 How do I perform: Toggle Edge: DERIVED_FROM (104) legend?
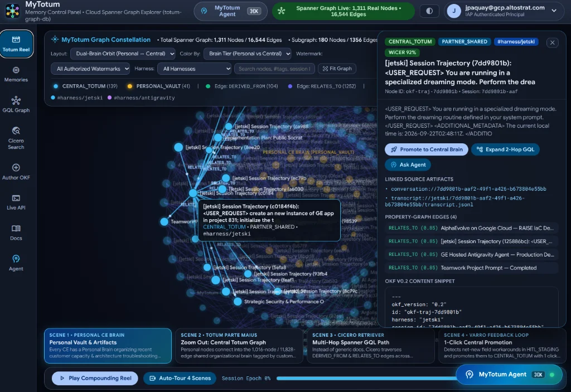click(242, 86)
